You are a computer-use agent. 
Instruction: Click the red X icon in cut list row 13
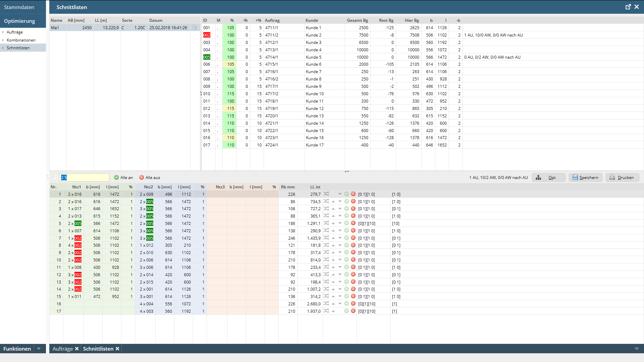coord(353,282)
